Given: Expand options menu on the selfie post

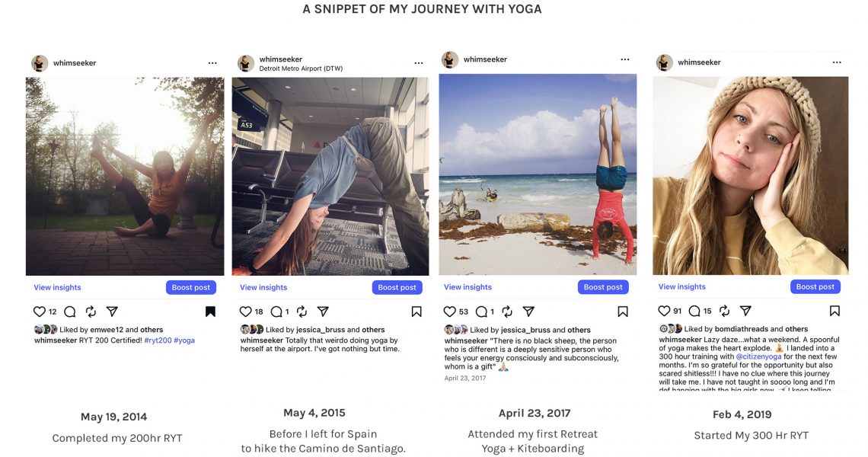Looking at the screenshot, I should [837, 62].
